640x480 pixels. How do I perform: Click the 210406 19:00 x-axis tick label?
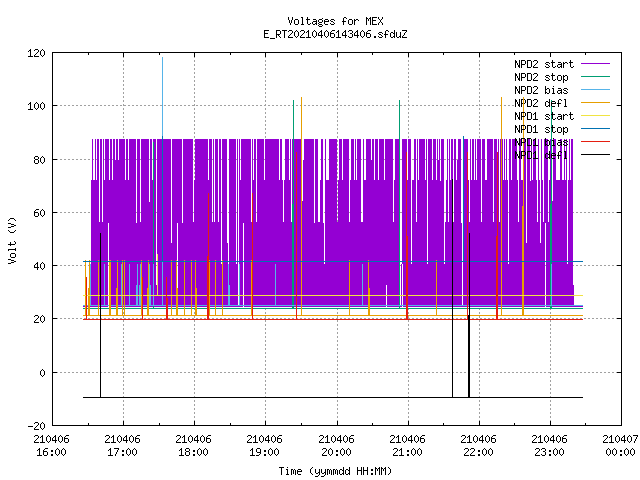pos(264,446)
